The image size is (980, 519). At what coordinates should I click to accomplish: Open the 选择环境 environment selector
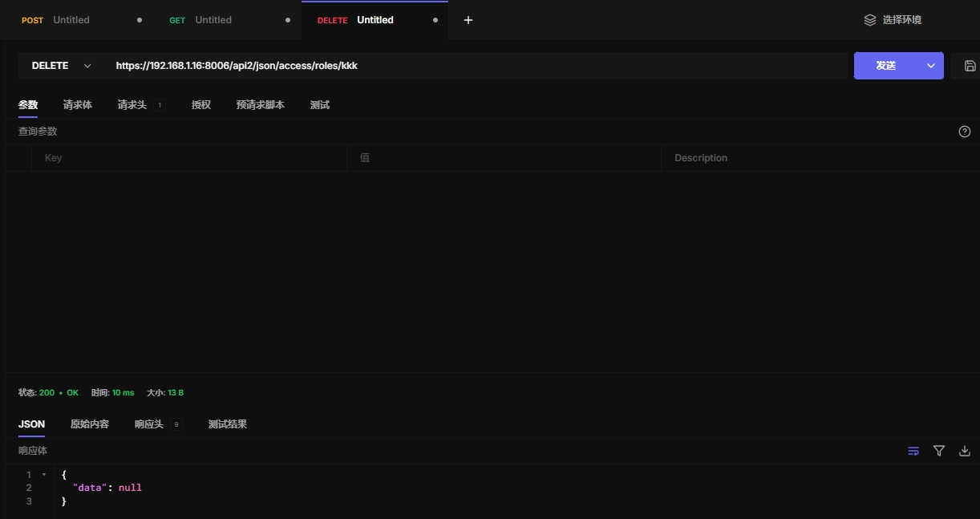pyautogui.click(x=901, y=20)
